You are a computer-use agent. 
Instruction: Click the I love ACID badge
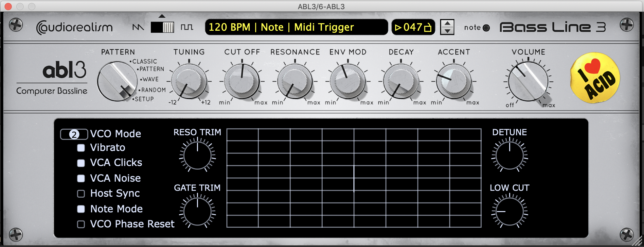coord(595,78)
